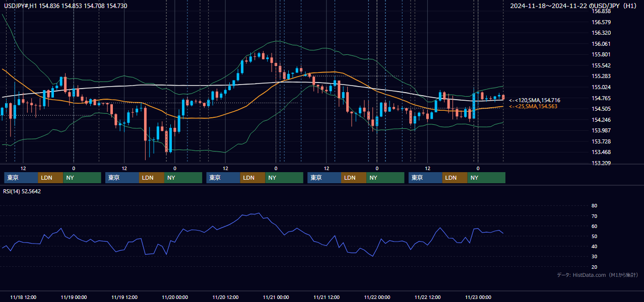Click the 11/20 00:00 date label

click(x=175, y=297)
